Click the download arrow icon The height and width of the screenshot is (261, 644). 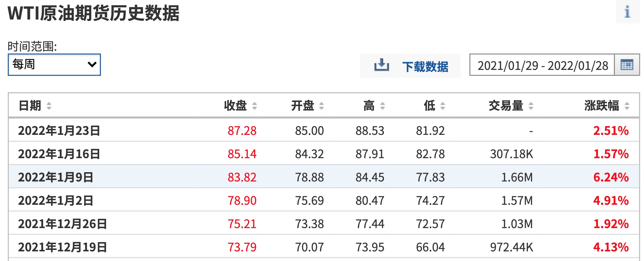point(381,65)
